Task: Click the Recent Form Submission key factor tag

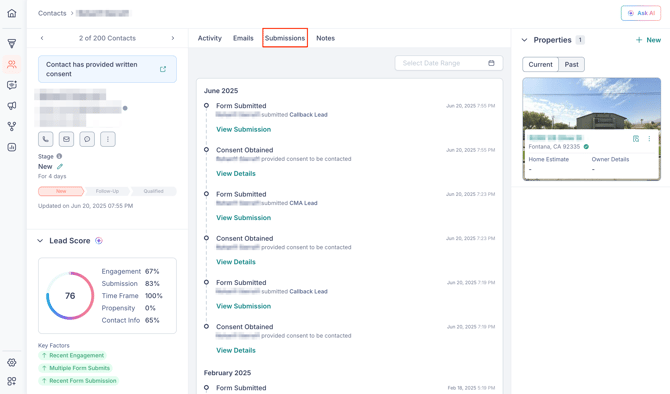Action: pos(78,381)
